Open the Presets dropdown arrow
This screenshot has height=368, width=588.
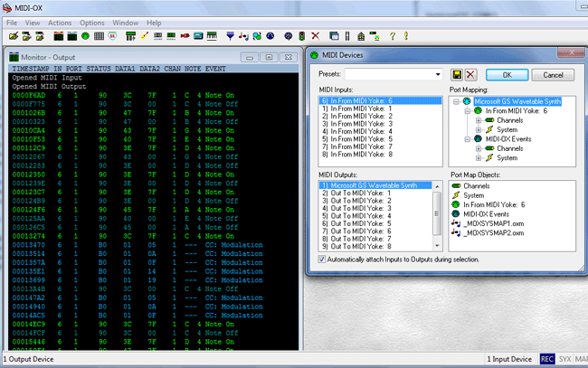point(438,74)
